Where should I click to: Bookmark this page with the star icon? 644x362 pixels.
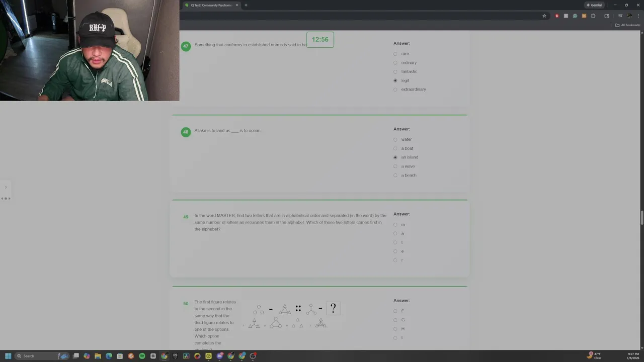544,16
